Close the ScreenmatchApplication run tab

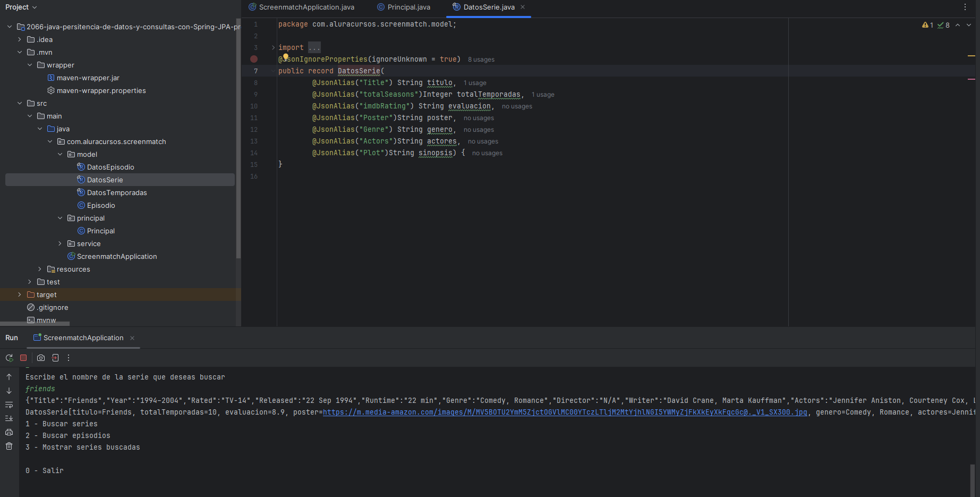132,338
